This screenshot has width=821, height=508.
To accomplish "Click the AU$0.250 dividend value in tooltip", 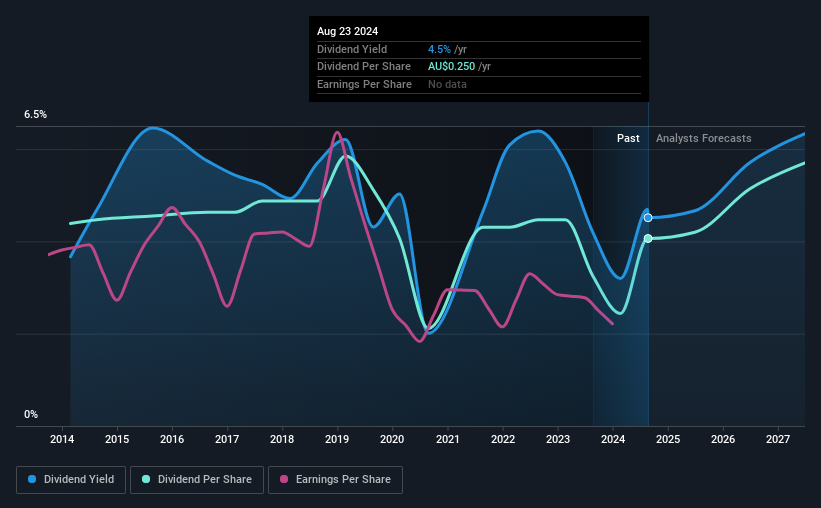I will click(x=451, y=67).
